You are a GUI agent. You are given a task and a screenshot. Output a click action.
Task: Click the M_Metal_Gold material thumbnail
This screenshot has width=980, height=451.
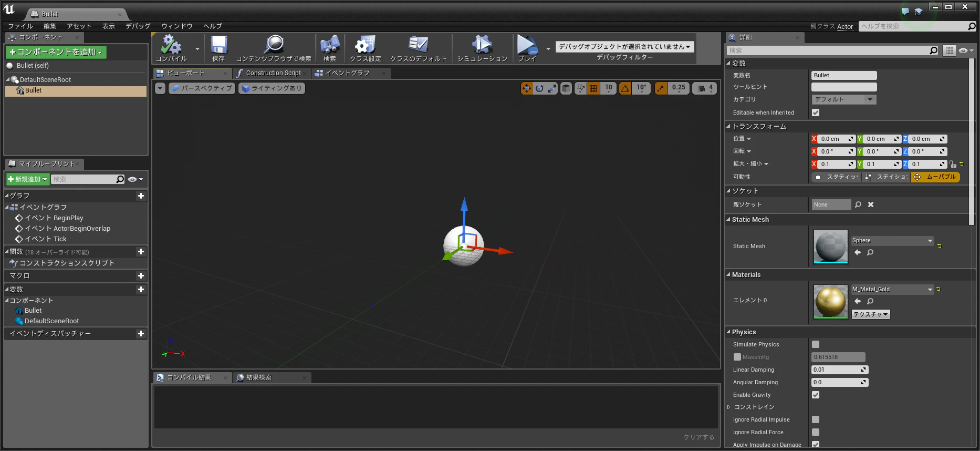pos(830,302)
